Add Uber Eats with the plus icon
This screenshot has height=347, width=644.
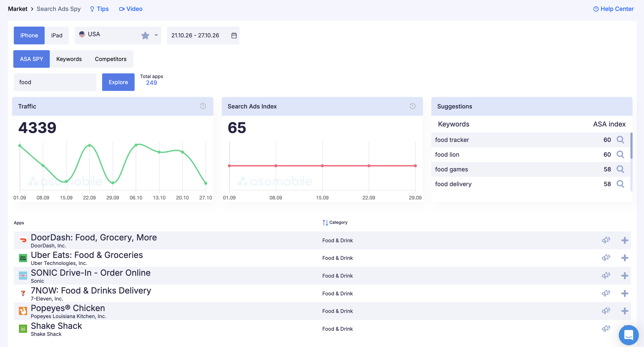pos(625,258)
